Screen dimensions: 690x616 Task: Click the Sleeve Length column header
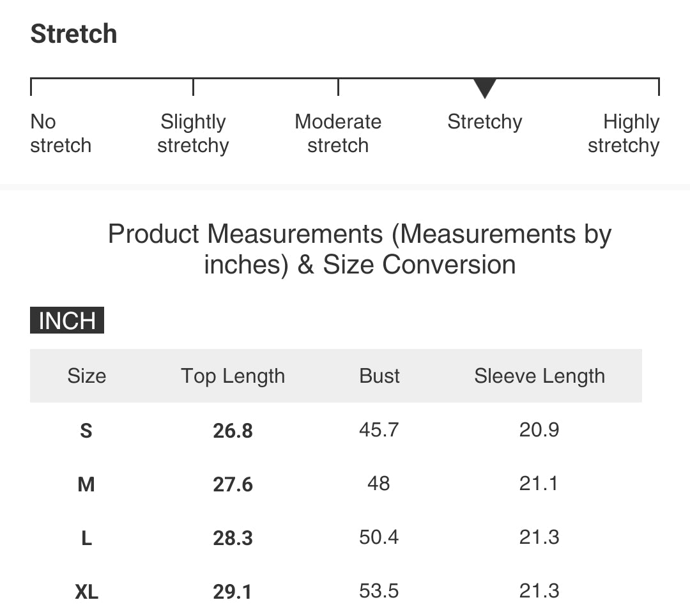(539, 376)
